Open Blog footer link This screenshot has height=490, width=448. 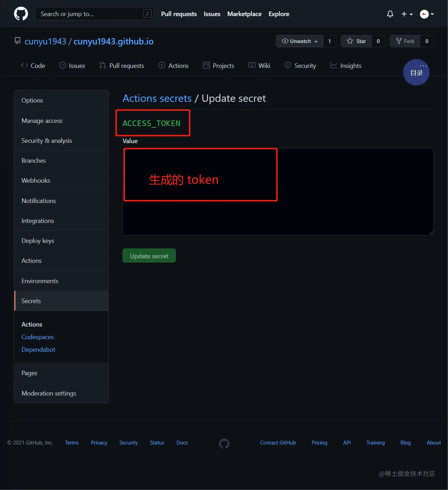tap(406, 443)
